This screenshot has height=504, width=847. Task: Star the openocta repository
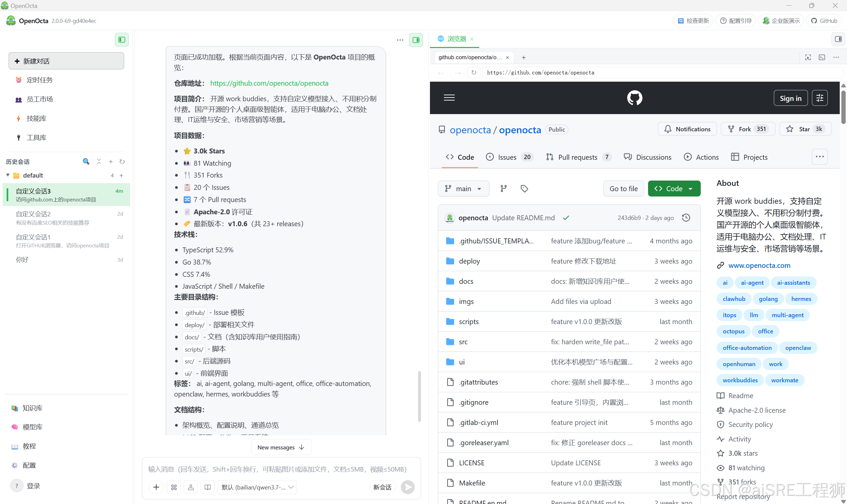coord(805,129)
